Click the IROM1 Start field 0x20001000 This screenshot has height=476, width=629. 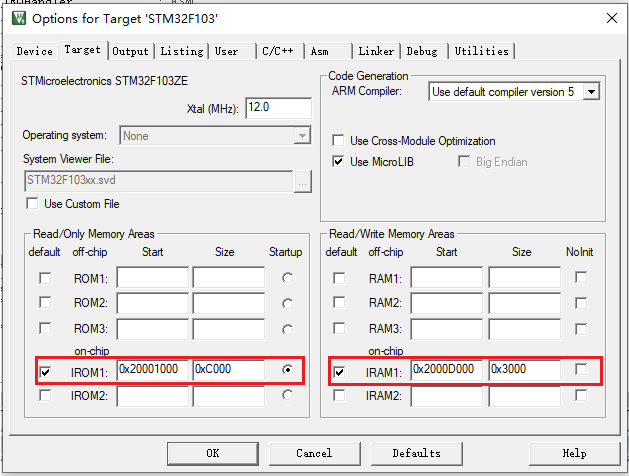(152, 370)
